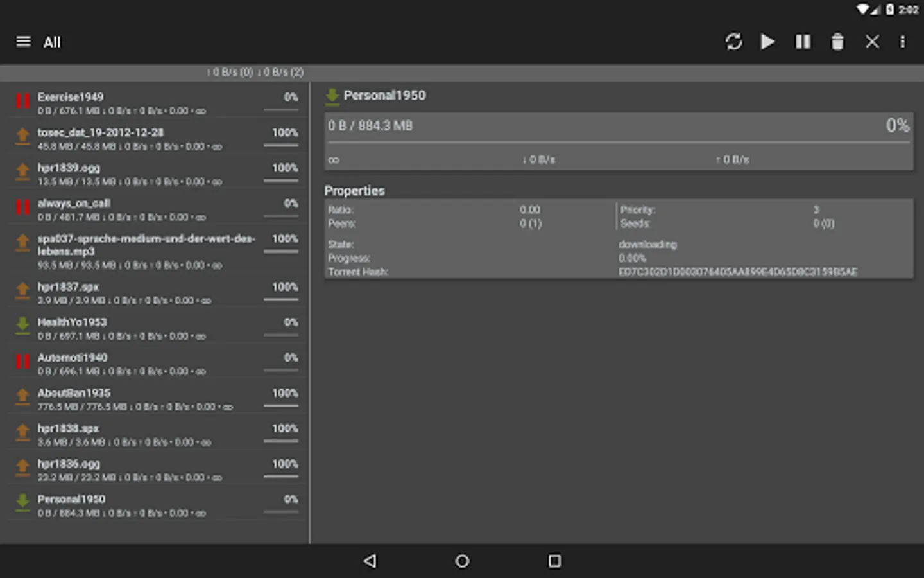924x578 pixels.
Task: Click 0 B / 884.3 MB detail progress
Action: pos(370,126)
